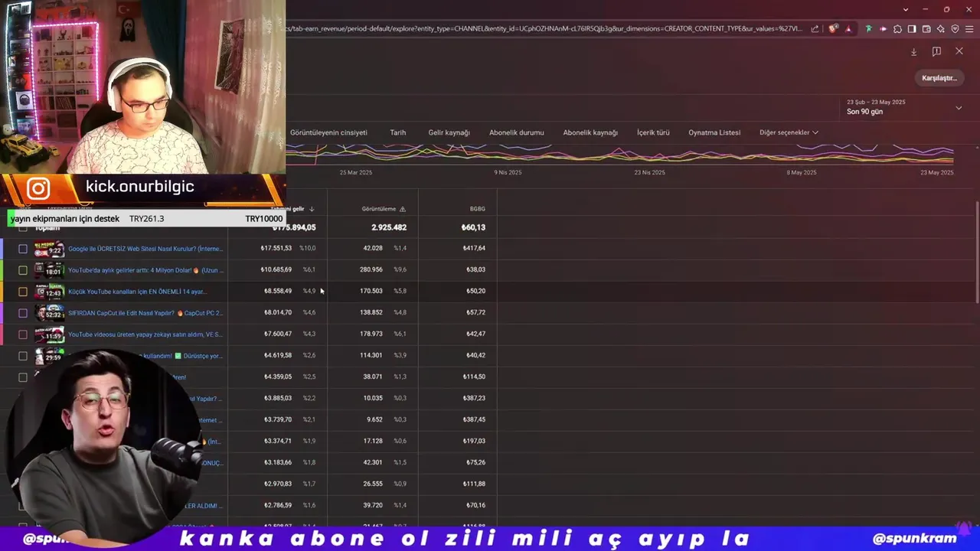980x551 pixels.
Task: Click the yayın ekipmanları için destek goal bar
Action: click(x=146, y=219)
